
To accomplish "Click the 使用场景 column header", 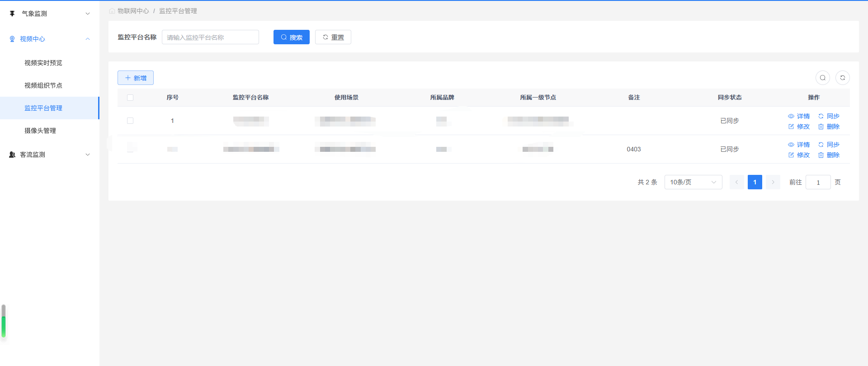I will (347, 98).
